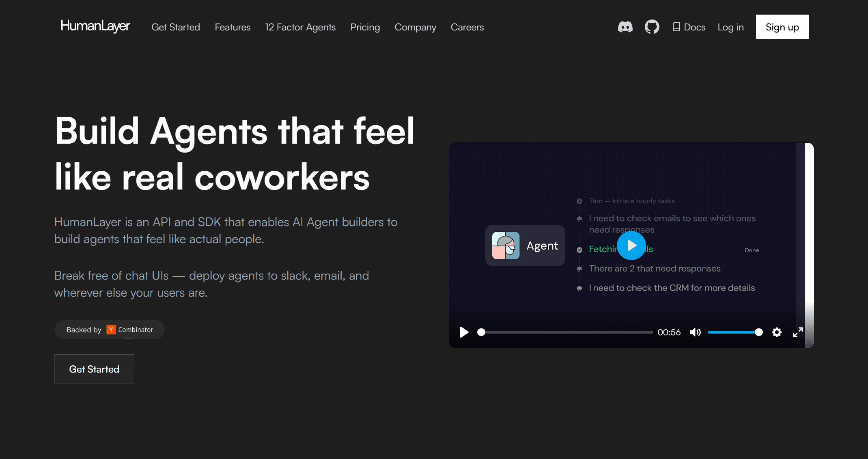Click the Log in link
This screenshot has width=868, height=459.
click(x=730, y=27)
